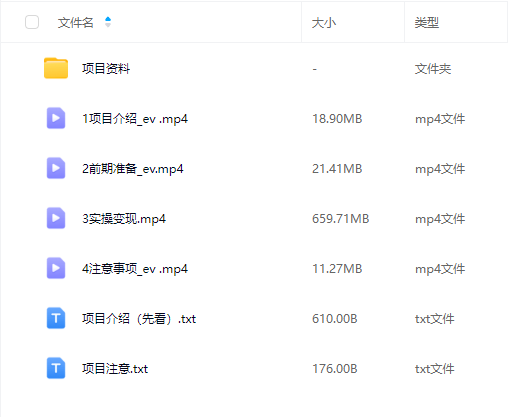Click the 文件名 column header
The height and width of the screenshot is (417, 508).
pyautogui.click(x=76, y=23)
